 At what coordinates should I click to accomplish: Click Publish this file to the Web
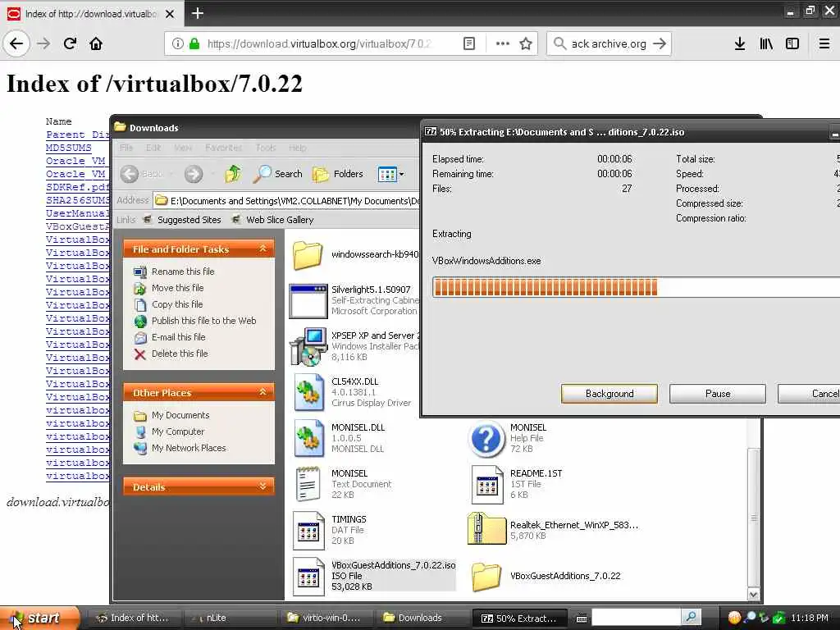click(x=203, y=321)
